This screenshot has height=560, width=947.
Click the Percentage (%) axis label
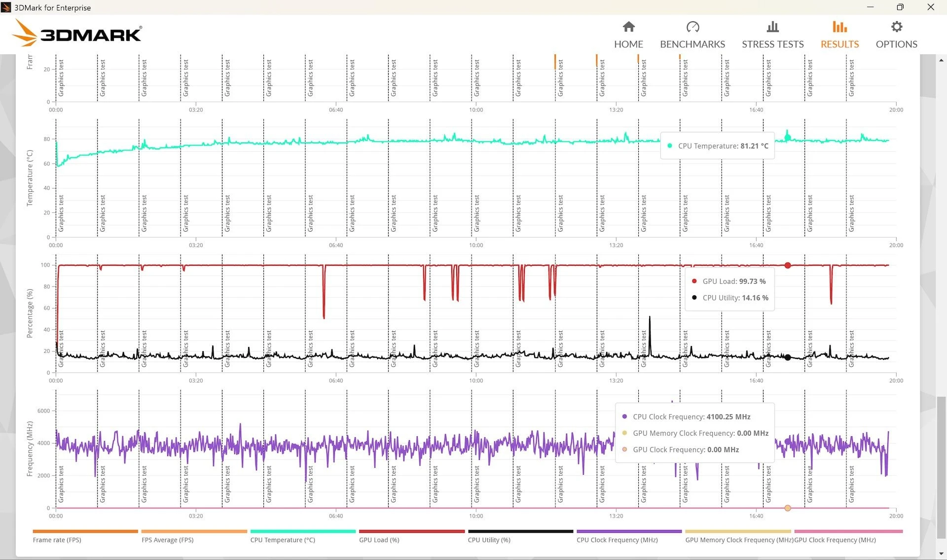coord(30,313)
